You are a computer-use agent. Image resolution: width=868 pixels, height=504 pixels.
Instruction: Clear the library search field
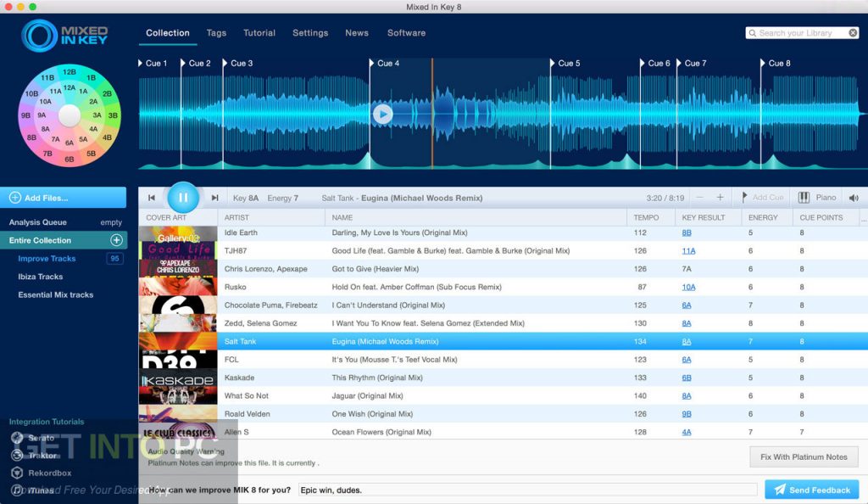(853, 33)
